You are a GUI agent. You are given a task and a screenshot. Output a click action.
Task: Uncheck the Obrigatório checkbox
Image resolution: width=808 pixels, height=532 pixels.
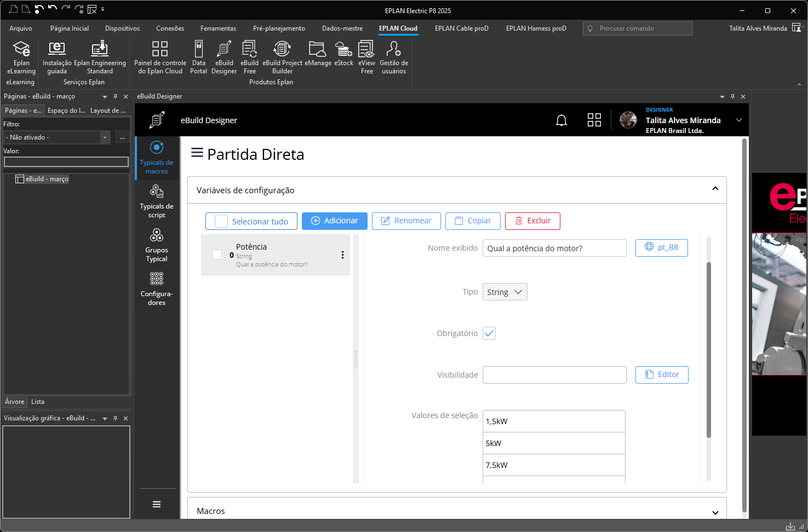click(x=489, y=333)
